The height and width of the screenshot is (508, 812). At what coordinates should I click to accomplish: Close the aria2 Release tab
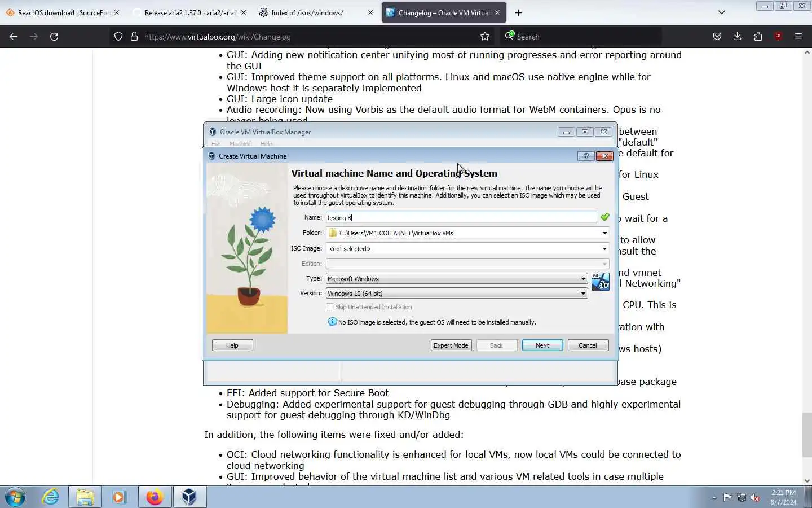coord(244,12)
